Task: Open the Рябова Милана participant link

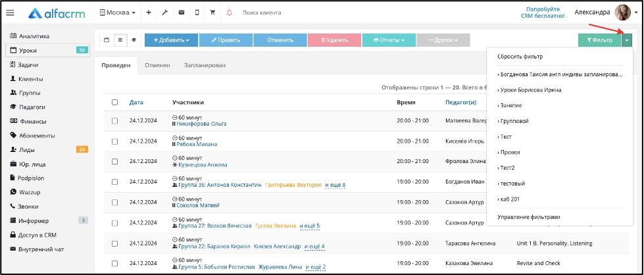Action: click(197, 144)
